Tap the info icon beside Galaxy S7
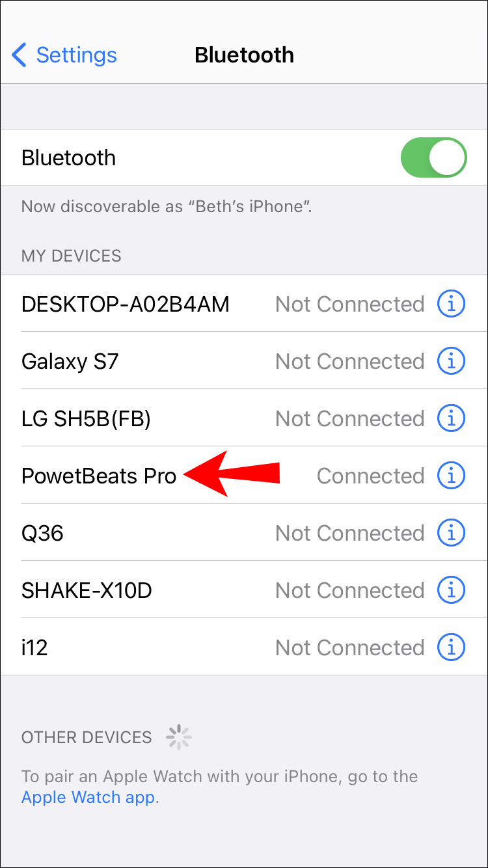488x868 pixels. point(451,360)
